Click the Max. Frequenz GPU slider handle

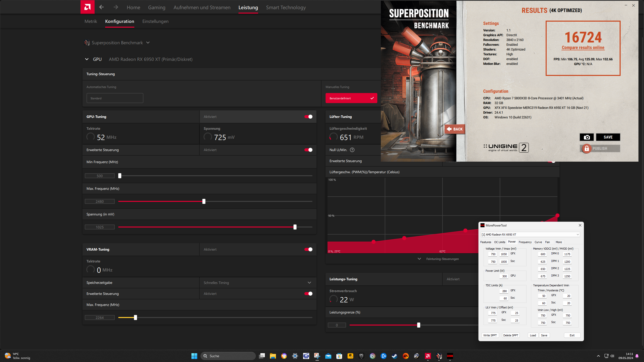(x=204, y=201)
